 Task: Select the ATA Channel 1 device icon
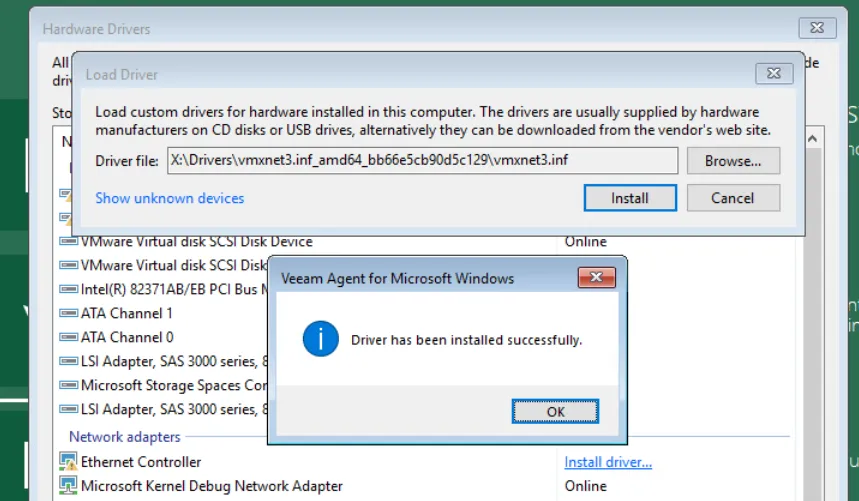click(68, 313)
